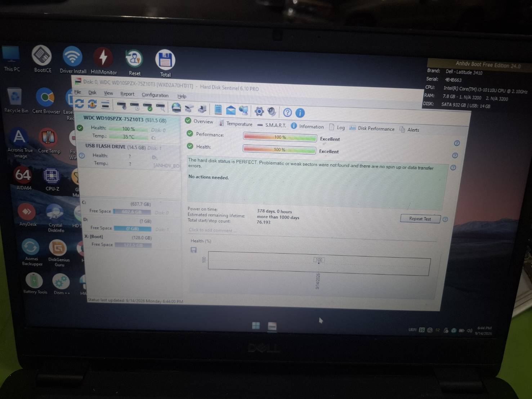Open the File menu

coord(77,92)
